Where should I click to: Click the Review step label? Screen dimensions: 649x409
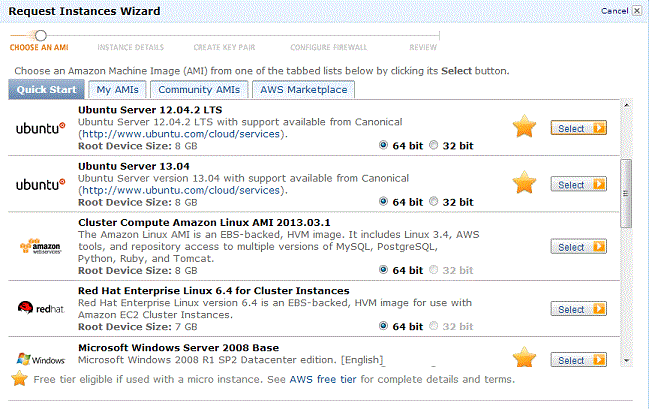coord(423,48)
